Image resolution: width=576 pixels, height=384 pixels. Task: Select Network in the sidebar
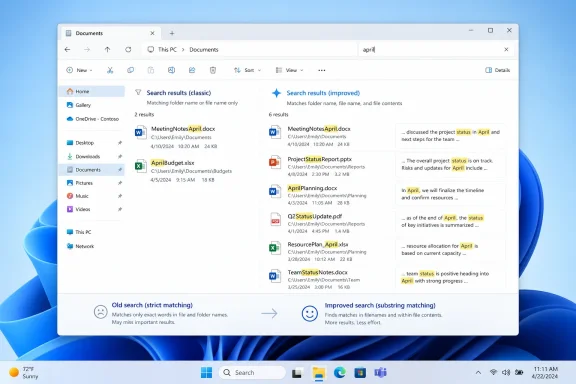[92, 246]
